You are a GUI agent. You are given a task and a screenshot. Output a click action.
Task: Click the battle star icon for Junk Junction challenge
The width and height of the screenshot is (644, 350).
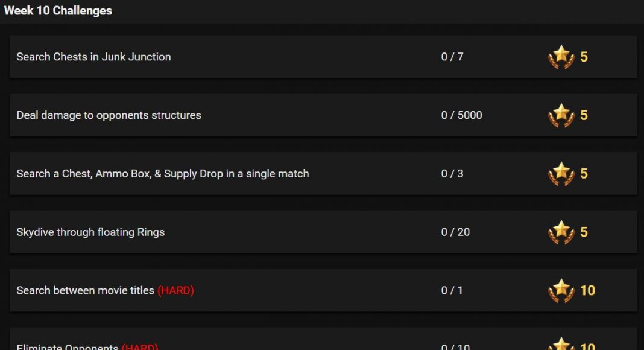[561, 57]
